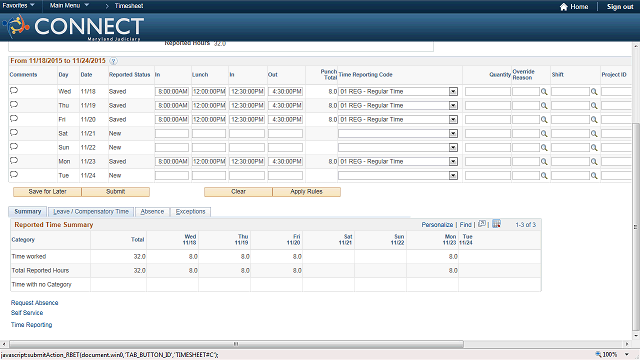This screenshot has width=640, height=360.
Task: Open the Main Menu dropdown
Action: tap(69, 5)
